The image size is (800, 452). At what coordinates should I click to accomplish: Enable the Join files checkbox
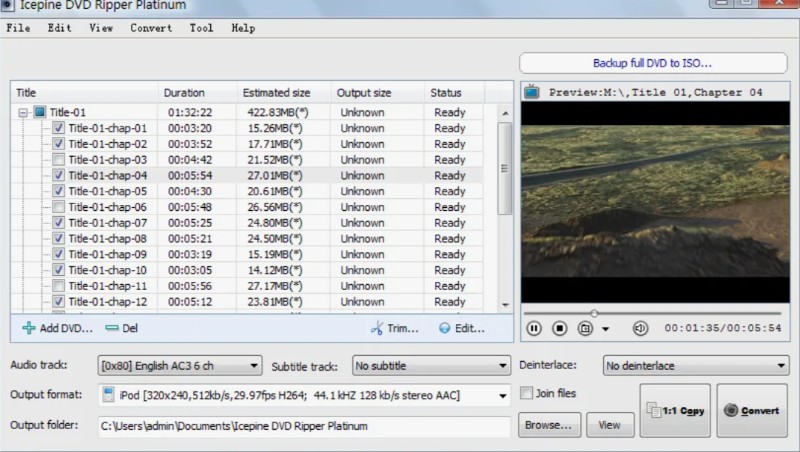click(x=527, y=394)
